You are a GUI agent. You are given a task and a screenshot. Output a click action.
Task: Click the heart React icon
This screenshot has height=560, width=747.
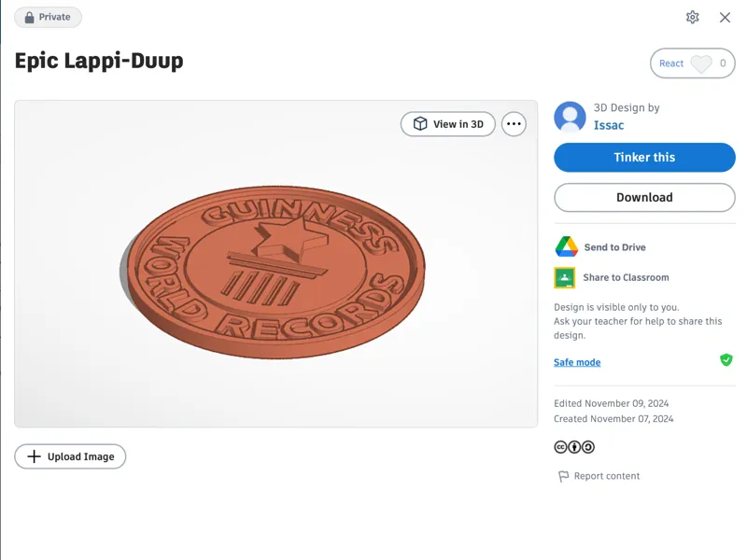(x=701, y=63)
